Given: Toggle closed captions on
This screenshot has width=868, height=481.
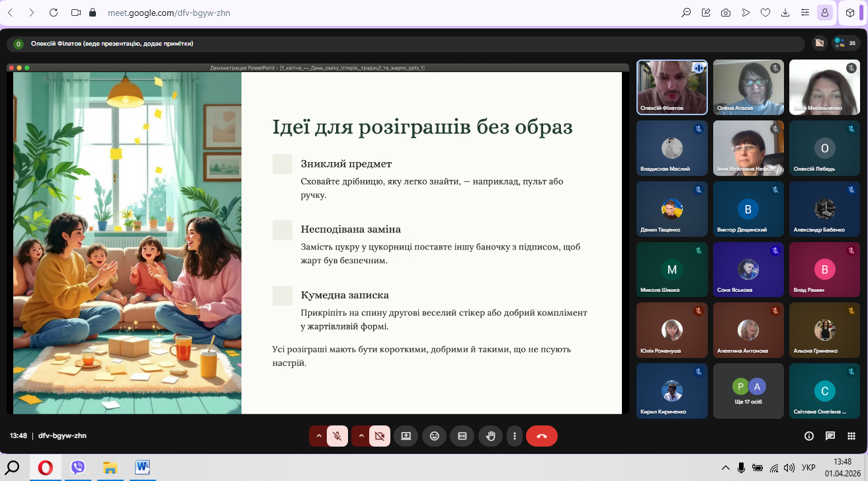Looking at the screenshot, I should pos(462,436).
